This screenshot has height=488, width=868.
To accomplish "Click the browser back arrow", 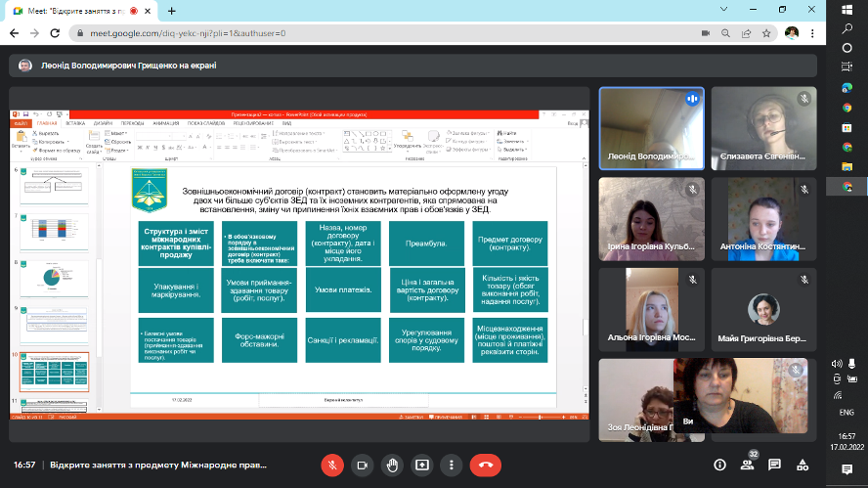I will pyautogui.click(x=15, y=33).
